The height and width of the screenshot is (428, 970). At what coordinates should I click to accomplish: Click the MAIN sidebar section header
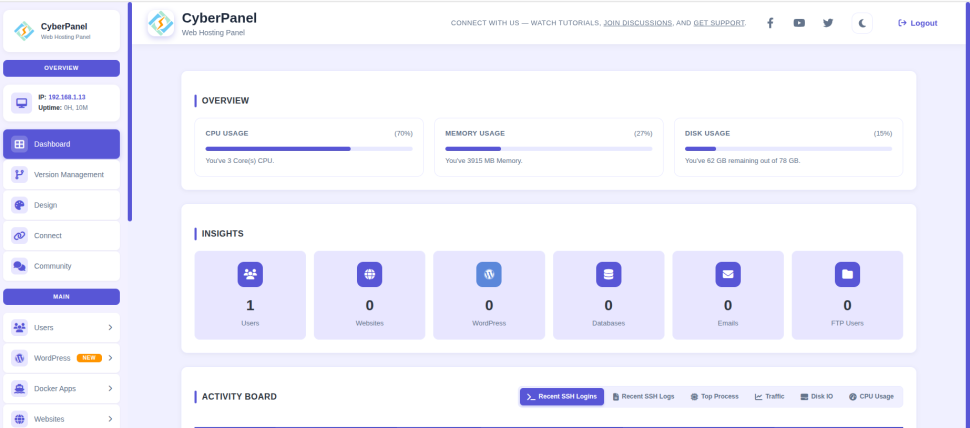point(61,297)
